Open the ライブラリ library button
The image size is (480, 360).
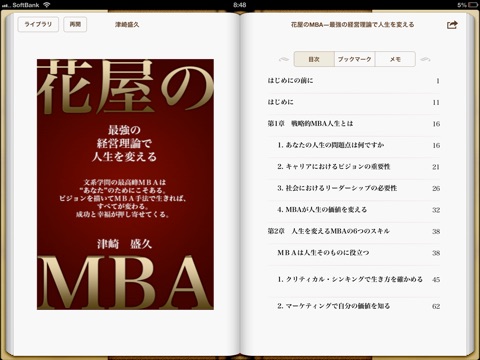click(38, 24)
